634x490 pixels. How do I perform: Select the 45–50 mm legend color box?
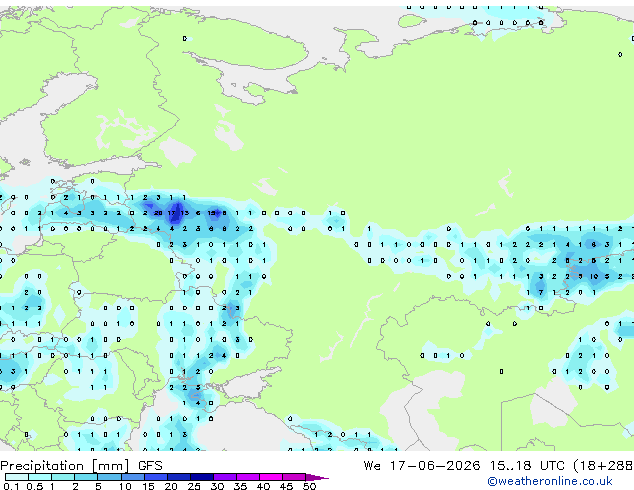(294, 477)
